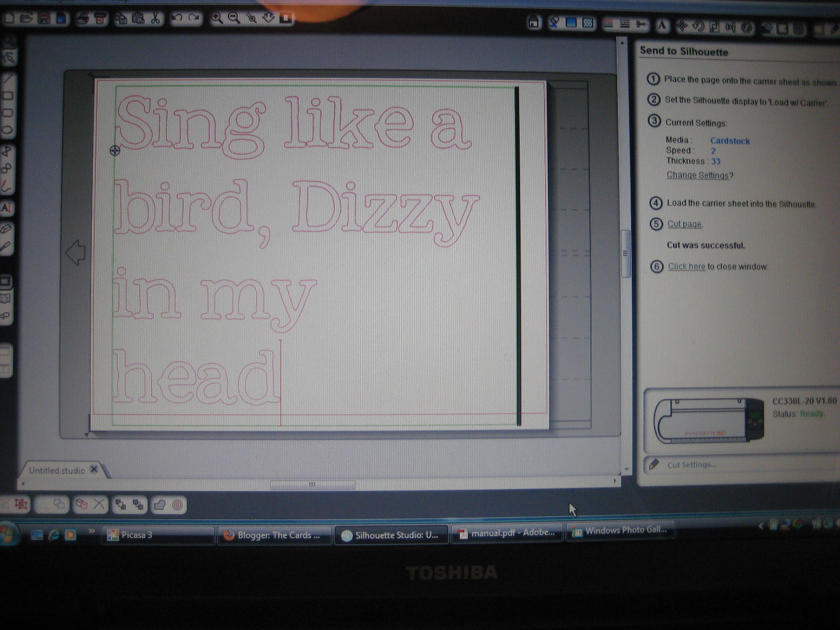Switch to Windows Photo Gallery taskbar window
The height and width of the screenshot is (630, 840).
619,531
